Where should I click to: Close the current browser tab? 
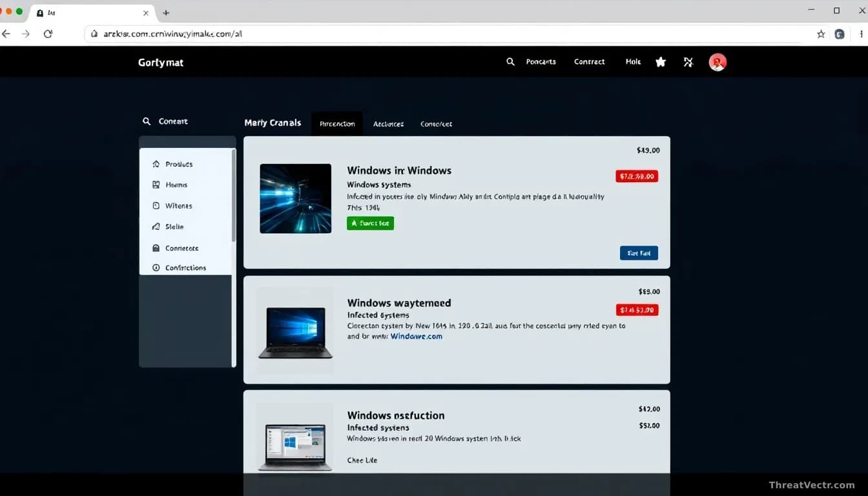[x=146, y=12]
